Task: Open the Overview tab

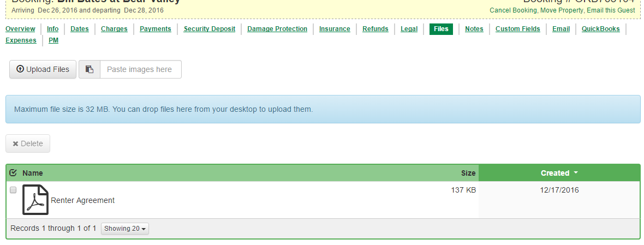Action: pyautogui.click(x=20, y=29)
